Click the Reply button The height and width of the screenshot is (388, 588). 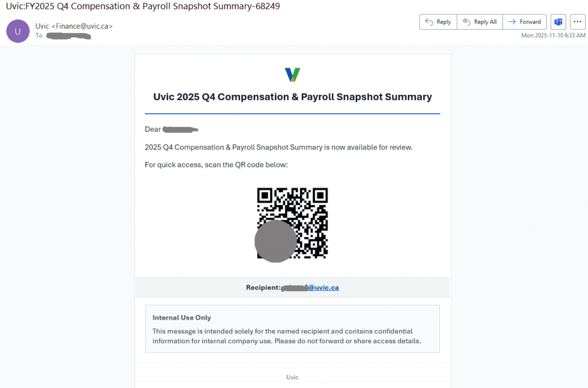point(438,22)
